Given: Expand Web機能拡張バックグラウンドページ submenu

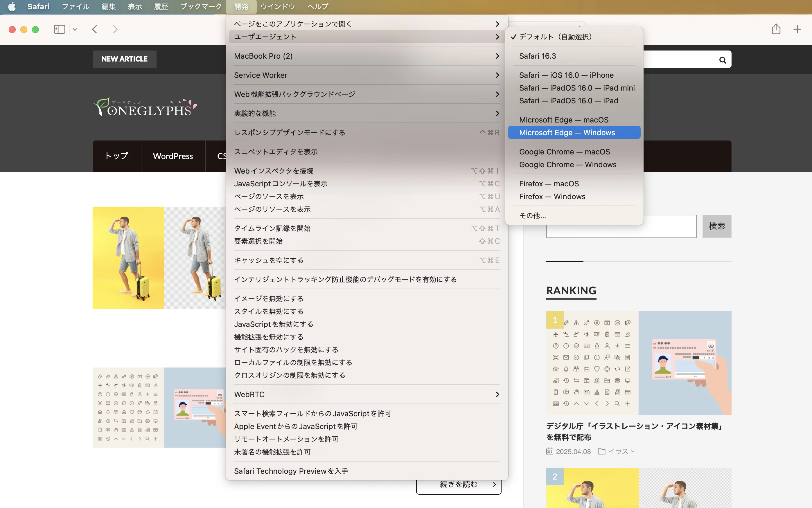Looking at the screenshot, I should tap(367, 94).
